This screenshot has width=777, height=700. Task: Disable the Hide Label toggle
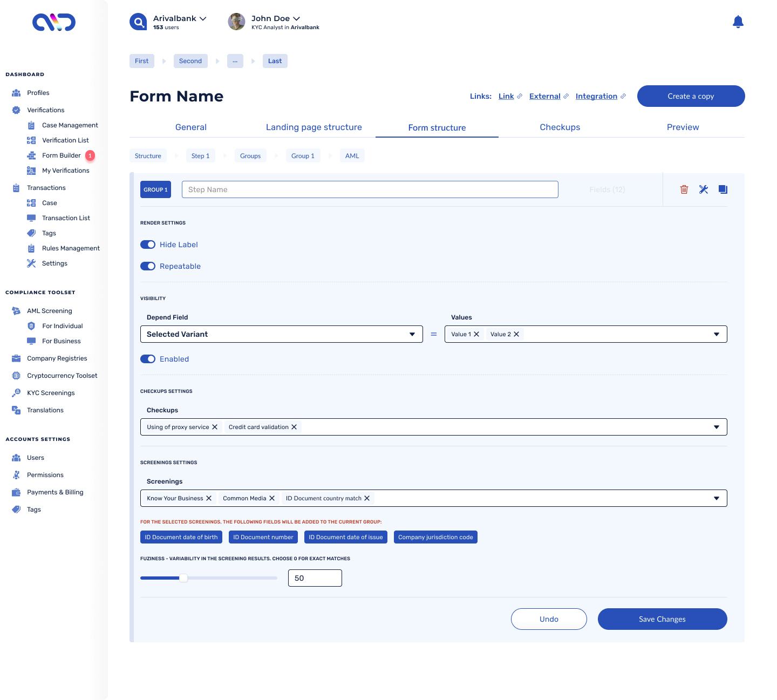[x=148, y=244]
